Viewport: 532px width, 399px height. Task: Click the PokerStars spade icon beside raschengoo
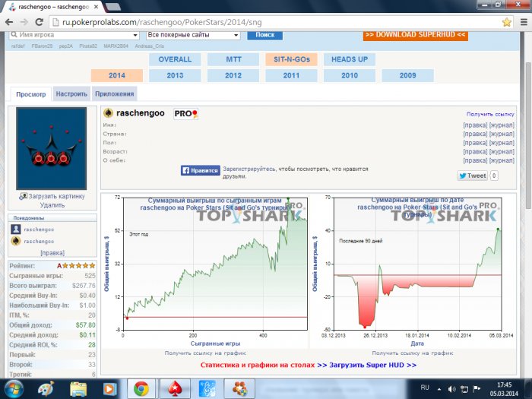[x=108, y=113]
